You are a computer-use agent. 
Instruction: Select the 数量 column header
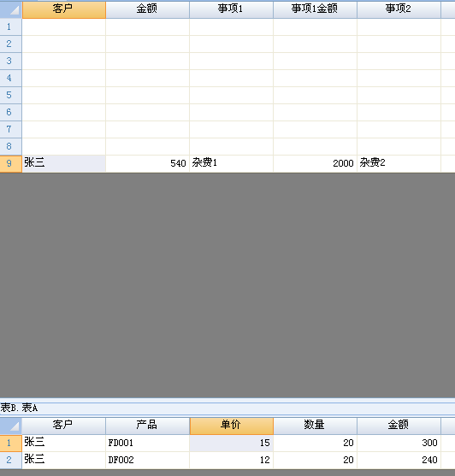tap(316, 426)
